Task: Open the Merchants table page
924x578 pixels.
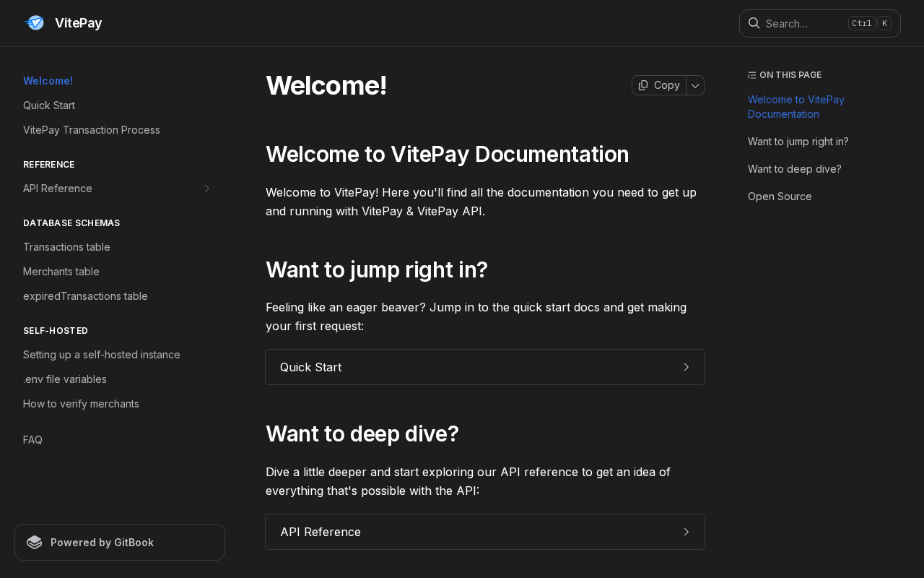Action: tap(61, 272)
